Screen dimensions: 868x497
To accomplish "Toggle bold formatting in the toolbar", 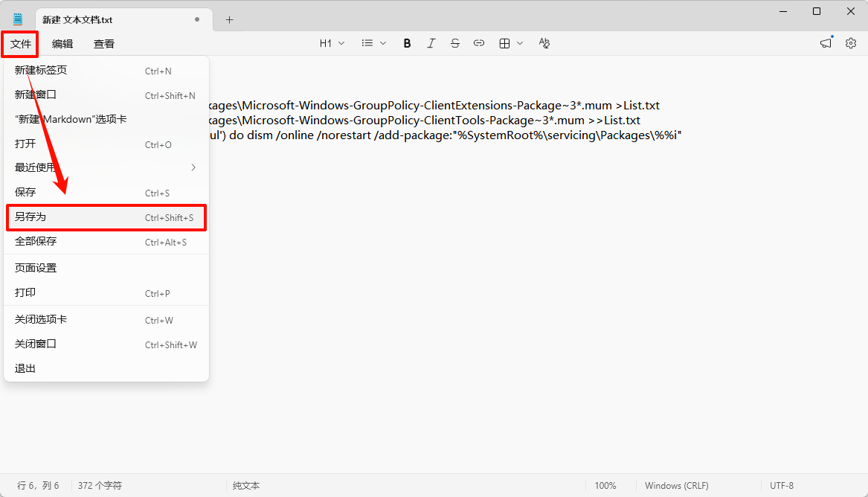I will 407,43.
